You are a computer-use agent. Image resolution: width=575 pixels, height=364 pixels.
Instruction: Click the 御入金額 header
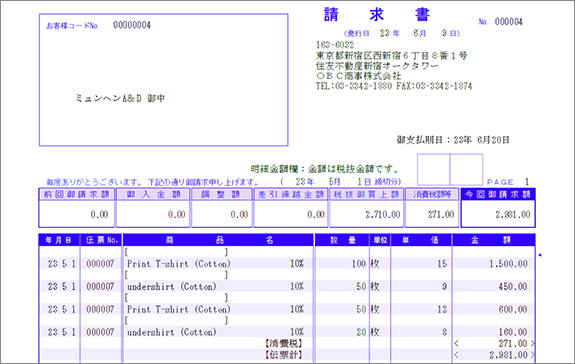(153, 194)
